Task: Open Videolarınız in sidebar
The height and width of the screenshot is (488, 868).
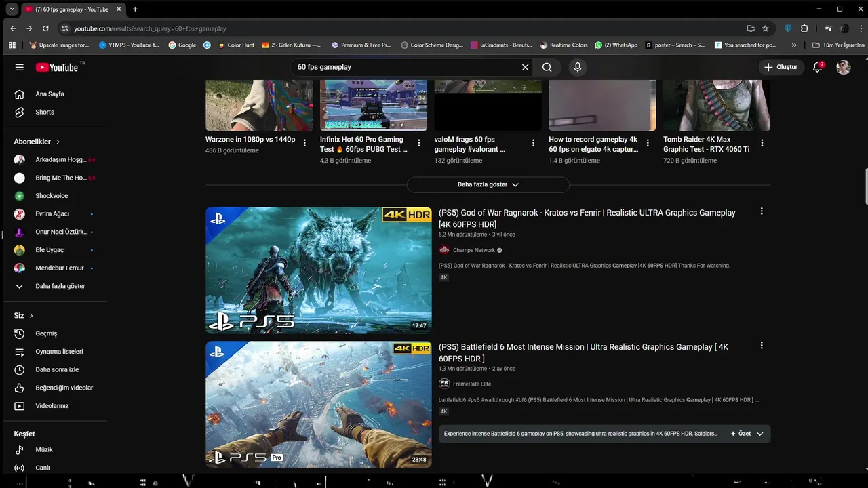Action: click(x=54, y=406)
